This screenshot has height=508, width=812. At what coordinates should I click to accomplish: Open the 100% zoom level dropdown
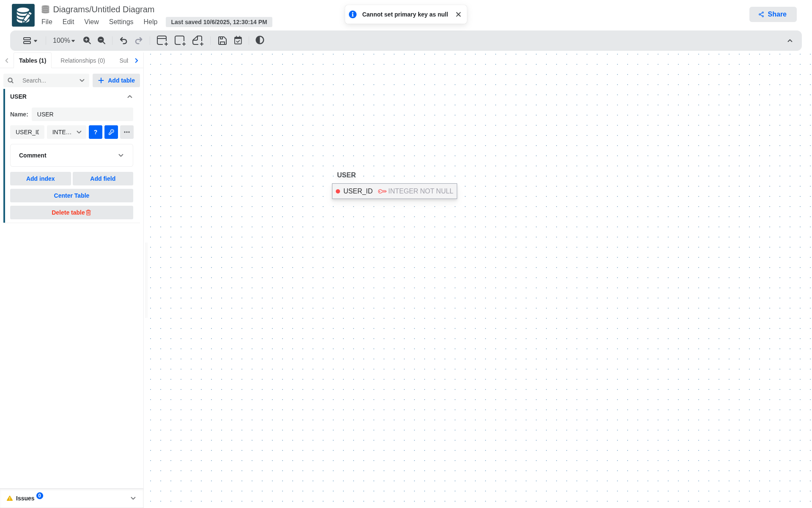click(x=63, y=41)
